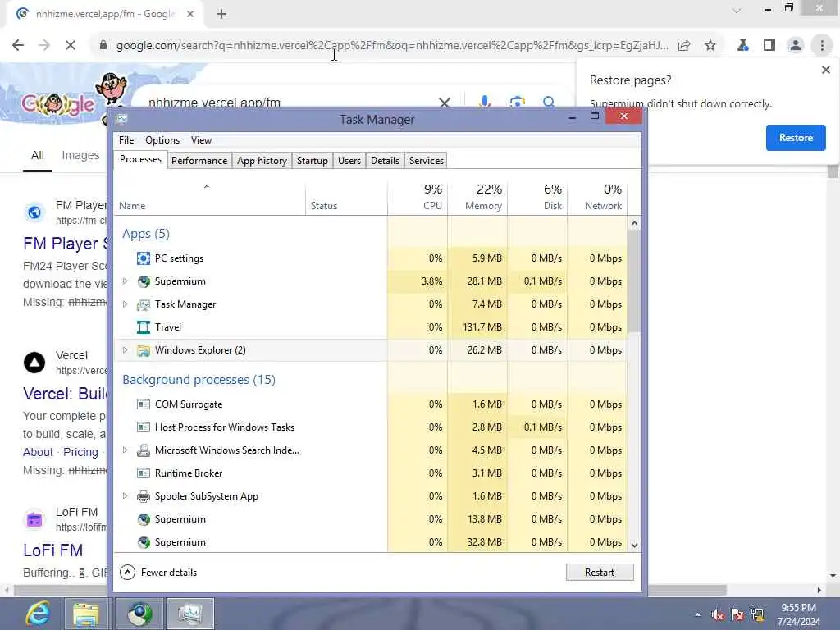Screen dimensions: 840x630
Task: Click the network icon in system tray
Action: [x=757, y=614]
